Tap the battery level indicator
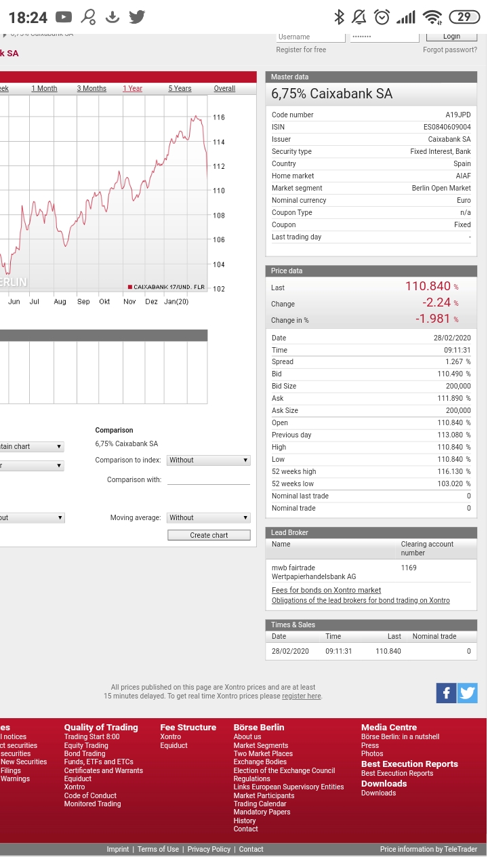The width and height of the screenshot is (488, 868). point(464,17)
